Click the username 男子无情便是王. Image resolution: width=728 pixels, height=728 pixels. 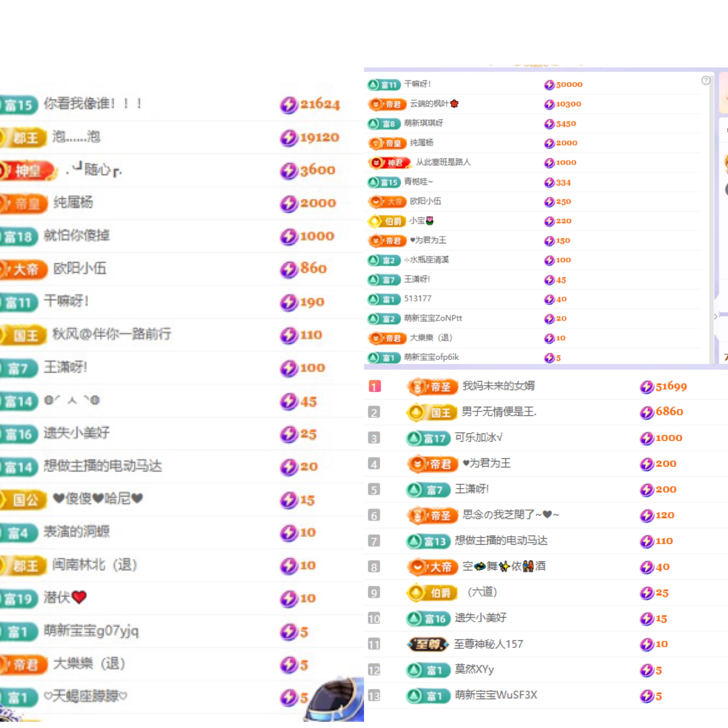pos(499,412)
